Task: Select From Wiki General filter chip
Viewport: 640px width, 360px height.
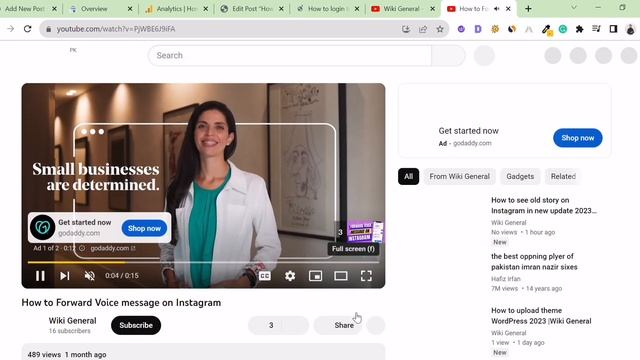Action: [459, 176]
